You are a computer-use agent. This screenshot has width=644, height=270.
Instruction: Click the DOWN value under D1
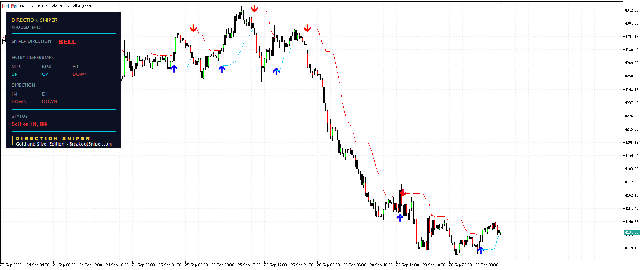50,101
